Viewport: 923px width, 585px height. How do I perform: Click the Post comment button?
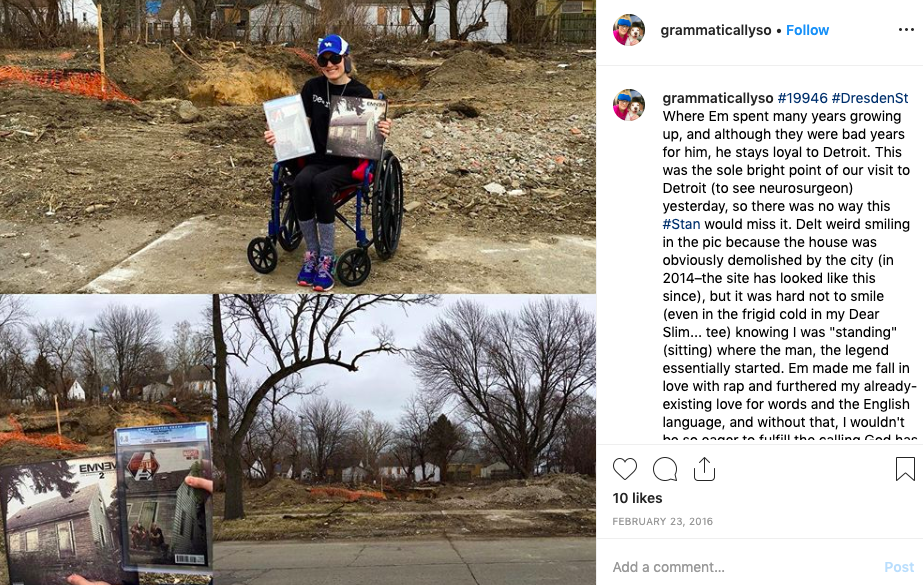point(899,567)
